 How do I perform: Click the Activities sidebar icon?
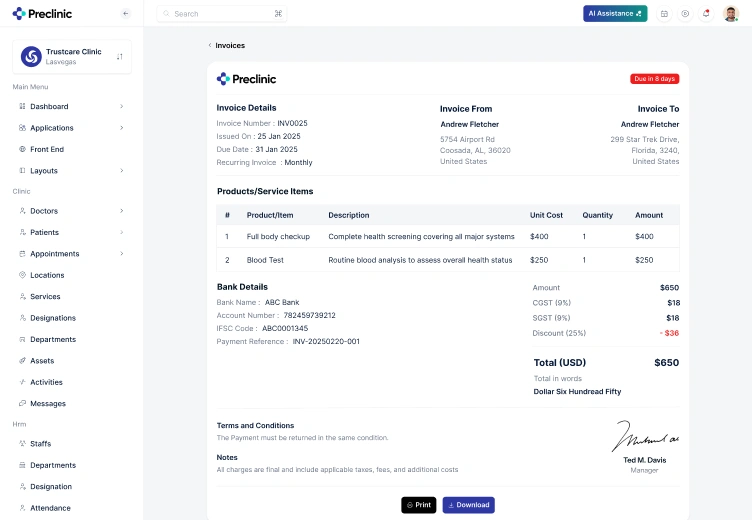22,382
